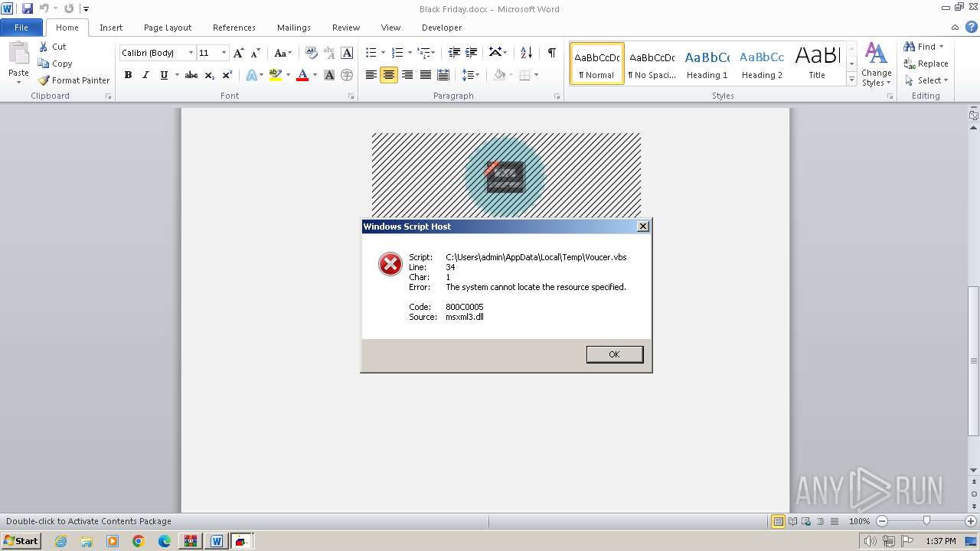Click the Save icon in Quick Access Toolbar

pos(28,8)
